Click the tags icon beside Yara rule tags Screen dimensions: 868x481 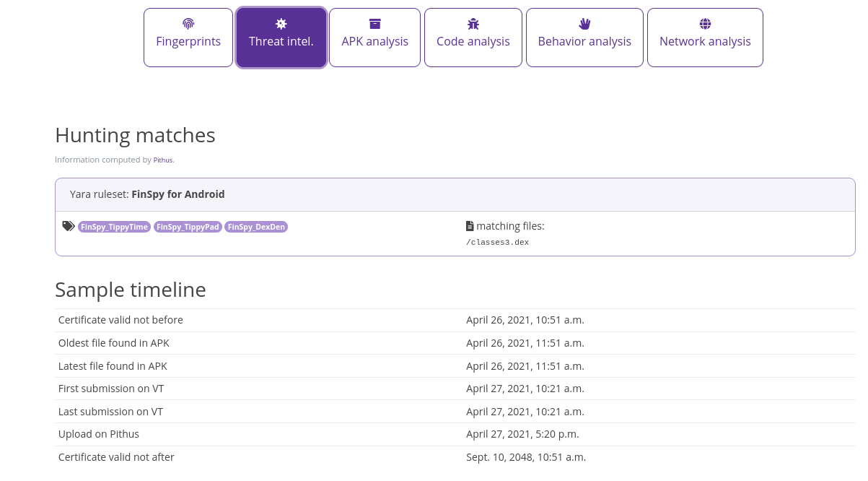69,226
